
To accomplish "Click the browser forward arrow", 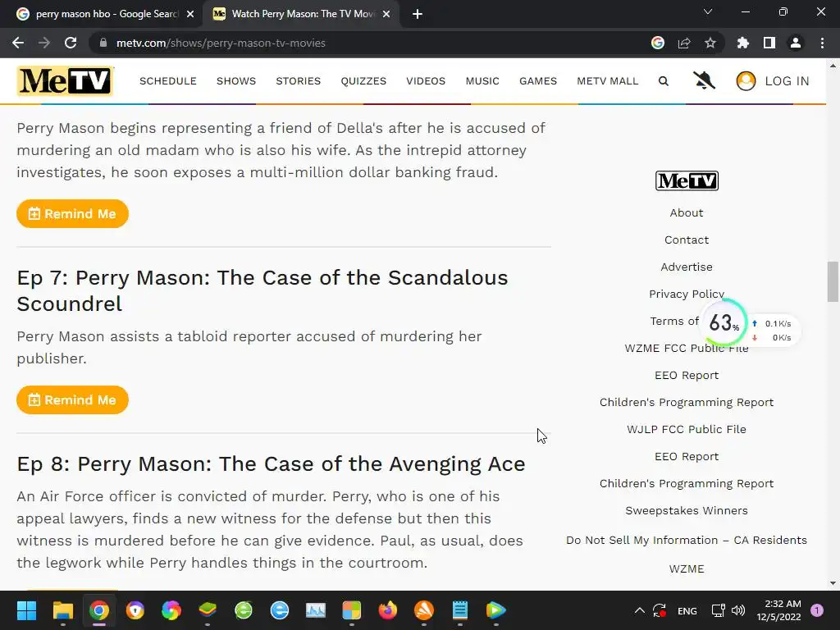I will (44, 43).
